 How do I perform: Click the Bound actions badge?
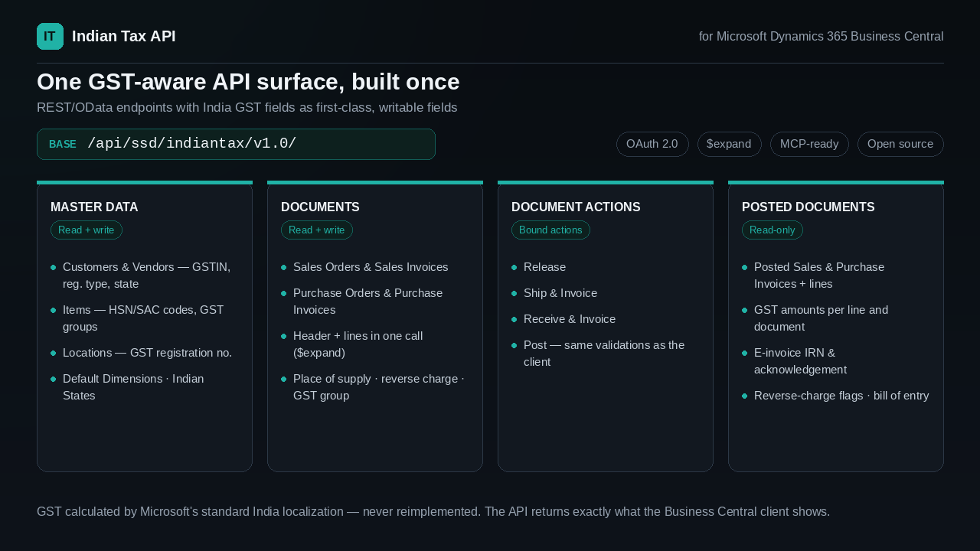coord(550,230)
